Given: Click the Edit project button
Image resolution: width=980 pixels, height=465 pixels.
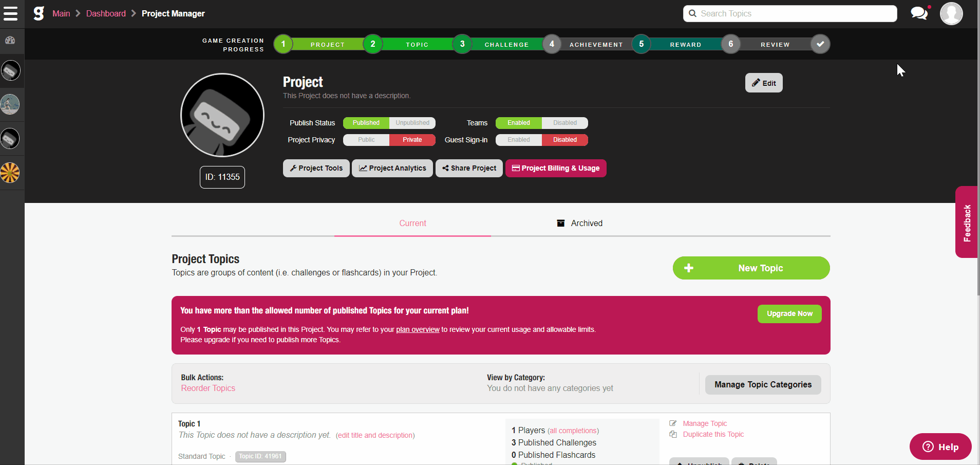Looking at the screenshot, I should coord(764,83).
